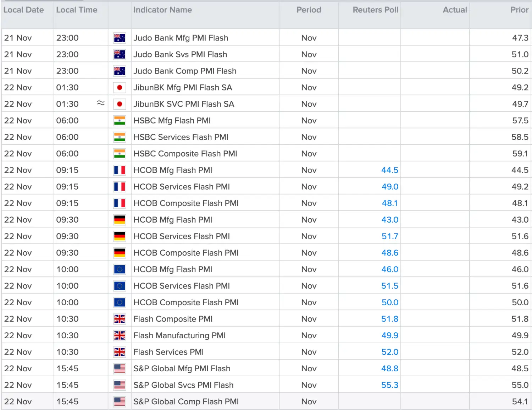Click the Reuters Poll column header
This screenshot has height=410, width=532.
pos(375,10)
